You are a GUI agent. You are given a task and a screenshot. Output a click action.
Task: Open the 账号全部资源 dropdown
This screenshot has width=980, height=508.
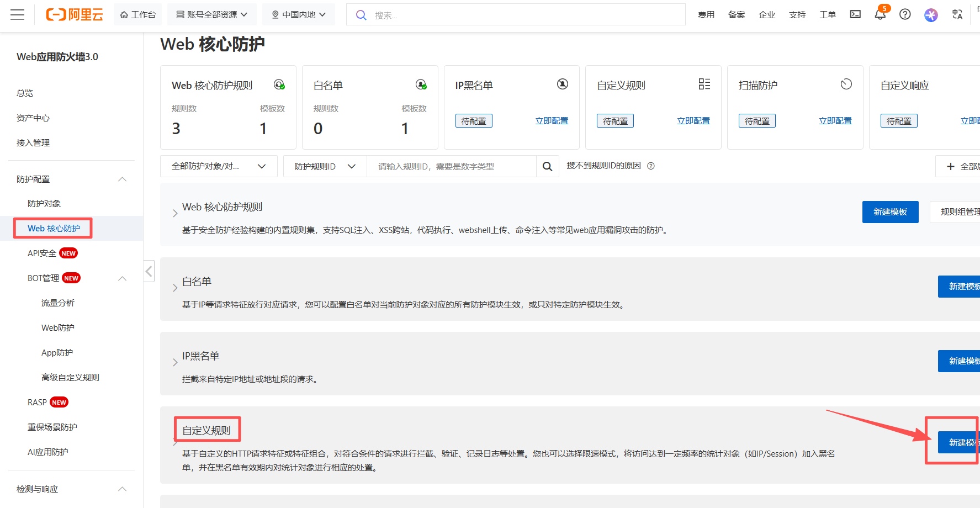pos(212,14)
